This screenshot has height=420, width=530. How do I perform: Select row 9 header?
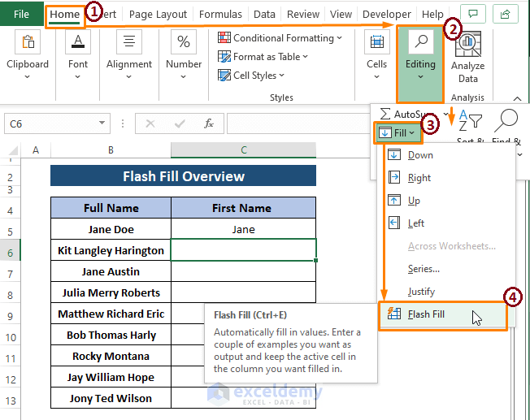pos(10,316)
